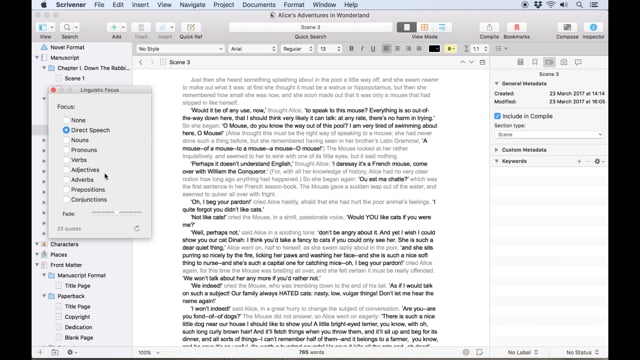
Task: Expand the Custom Metadata section
Action: 497,150
